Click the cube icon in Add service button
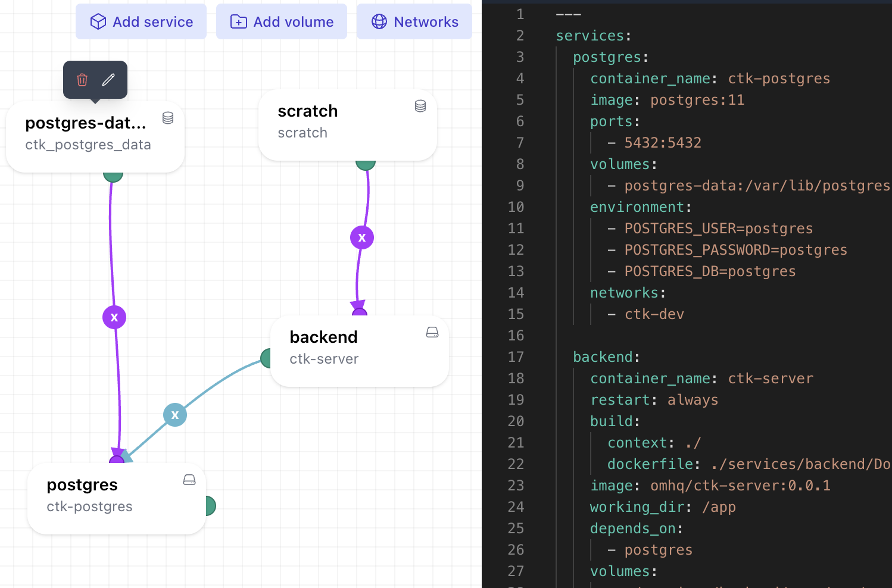 click(97, 21)
